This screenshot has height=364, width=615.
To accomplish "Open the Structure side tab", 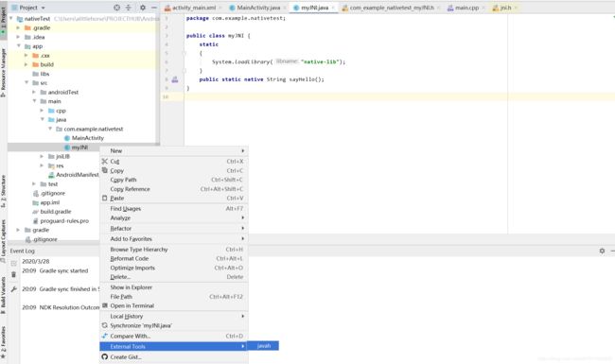I will point(3,191).
